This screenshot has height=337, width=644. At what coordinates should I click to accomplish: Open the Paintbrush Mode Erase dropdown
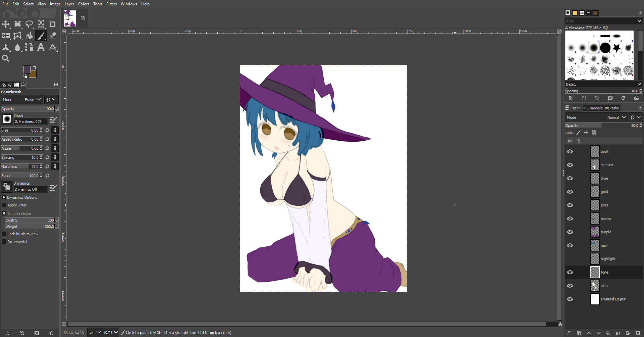click(22, 100)
